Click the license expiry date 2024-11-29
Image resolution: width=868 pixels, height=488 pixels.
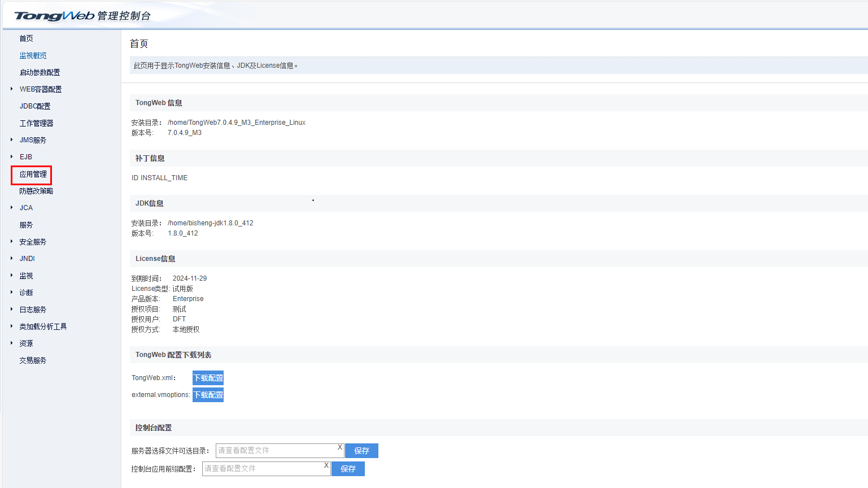pyautogui.click(x=190, y=278)
